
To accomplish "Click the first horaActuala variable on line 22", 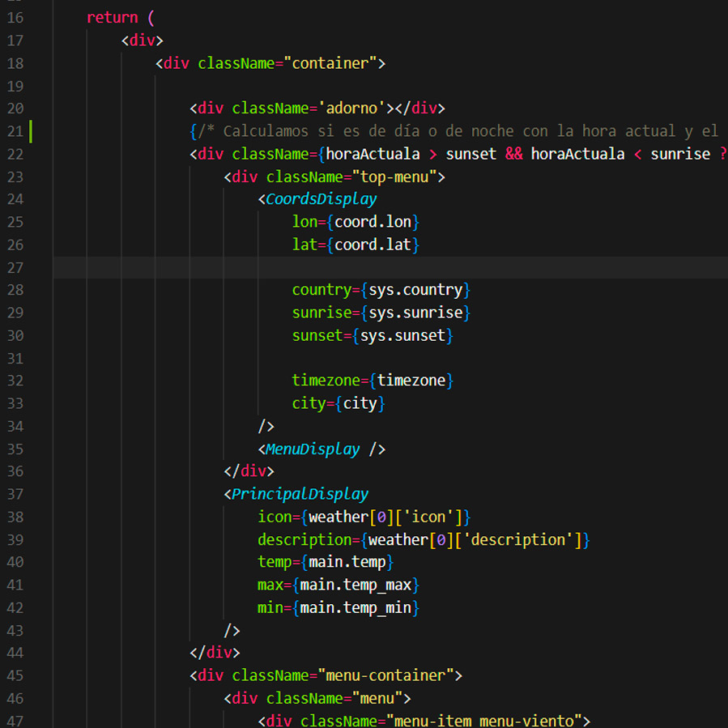I will 373,154.
